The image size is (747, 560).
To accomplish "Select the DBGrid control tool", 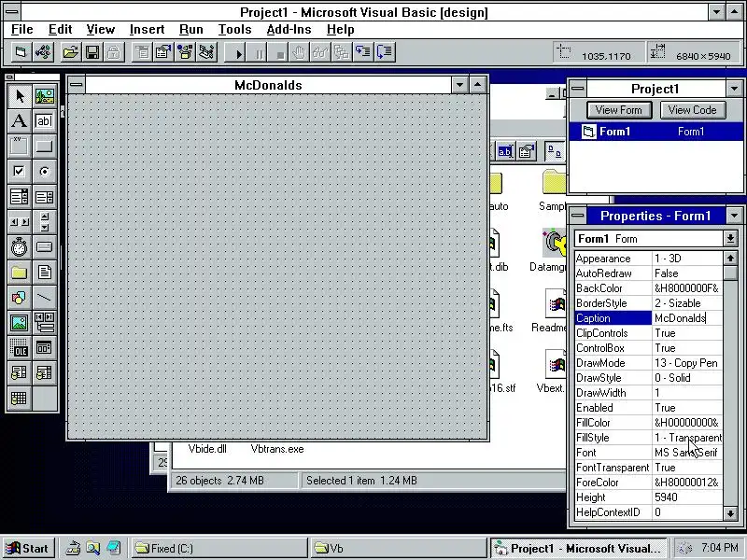I will [19, 399].
